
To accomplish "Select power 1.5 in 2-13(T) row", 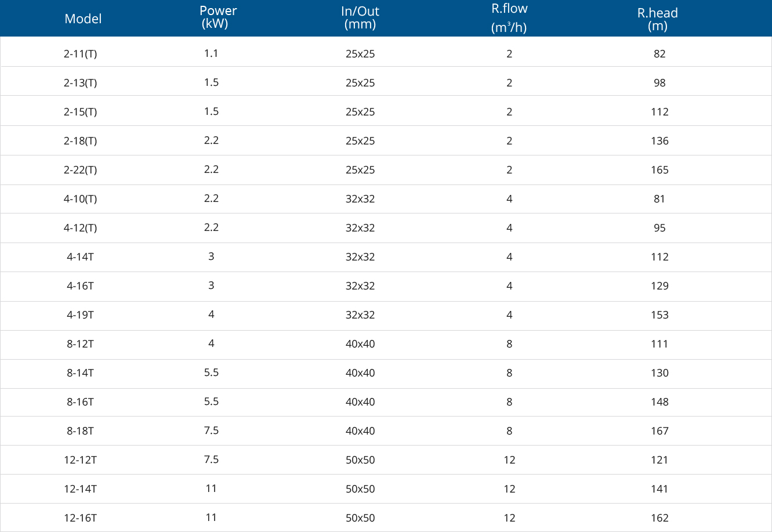I will [211, 82].
